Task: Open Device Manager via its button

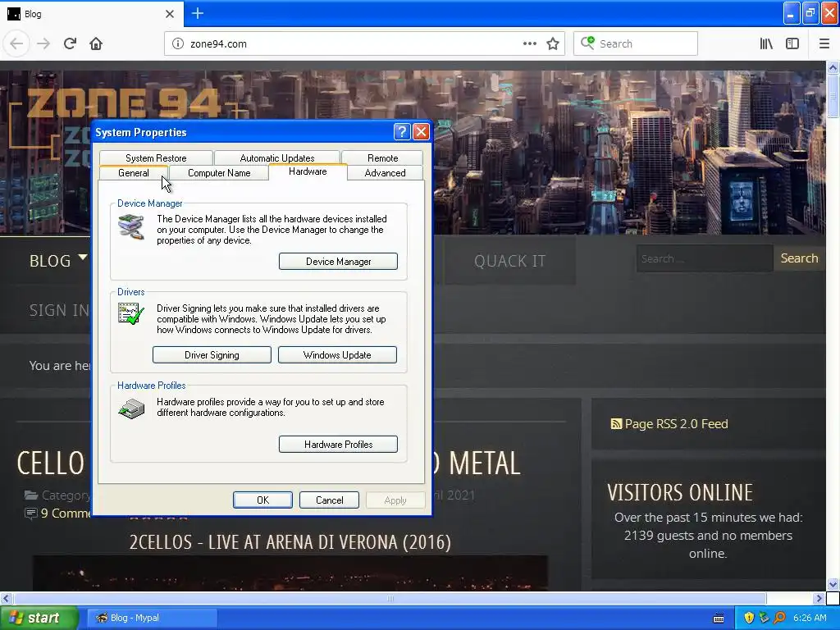Action: 338,262
